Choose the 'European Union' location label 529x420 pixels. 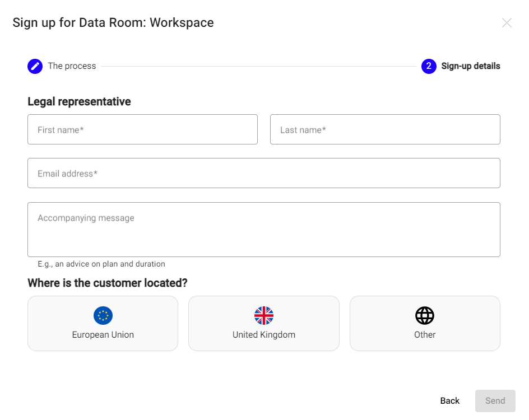pyautogui.click(x=103, y=335)
